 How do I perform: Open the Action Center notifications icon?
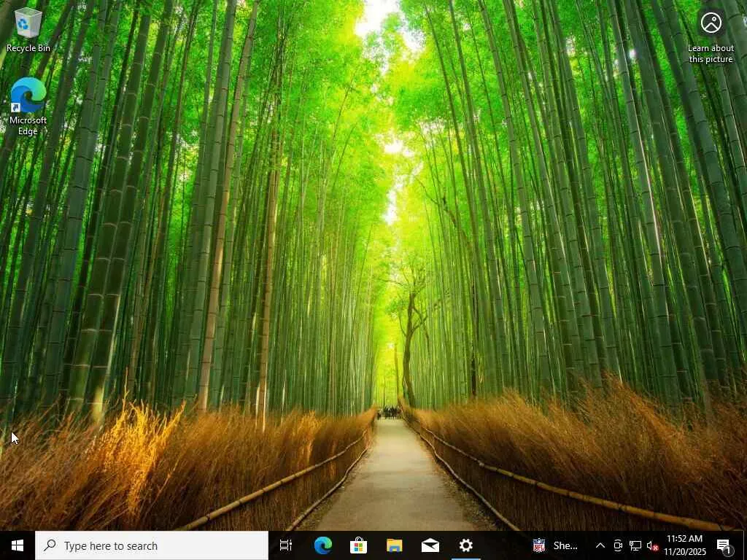pos(724,545)
